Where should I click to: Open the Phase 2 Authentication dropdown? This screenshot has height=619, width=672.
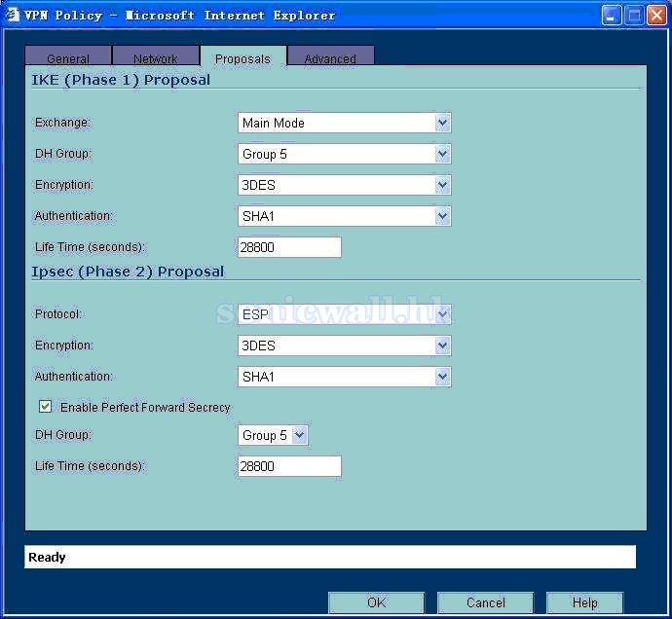coord(345,377)
